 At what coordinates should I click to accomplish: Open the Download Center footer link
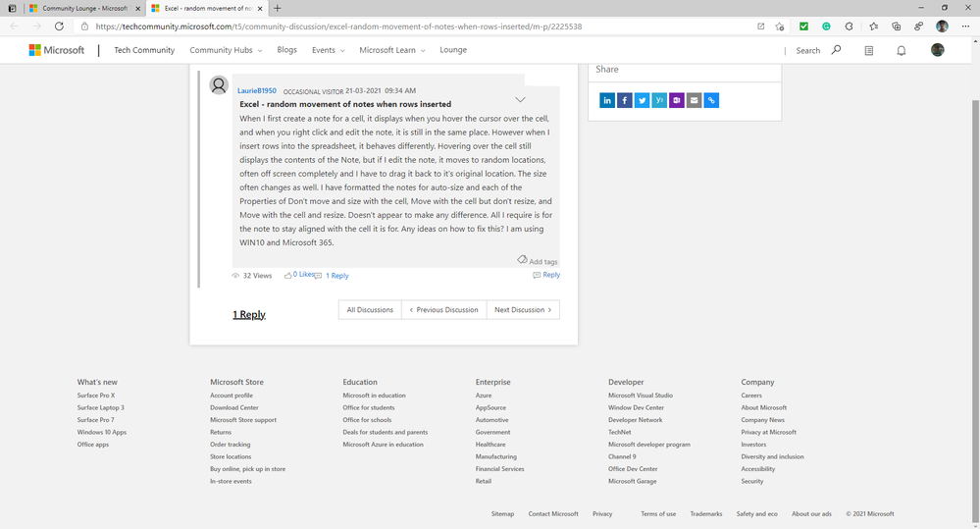coord(234,407)
